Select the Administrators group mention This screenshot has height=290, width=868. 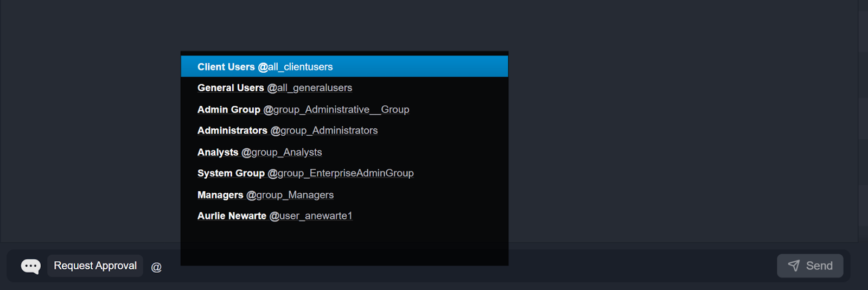(x=232, y=131)
